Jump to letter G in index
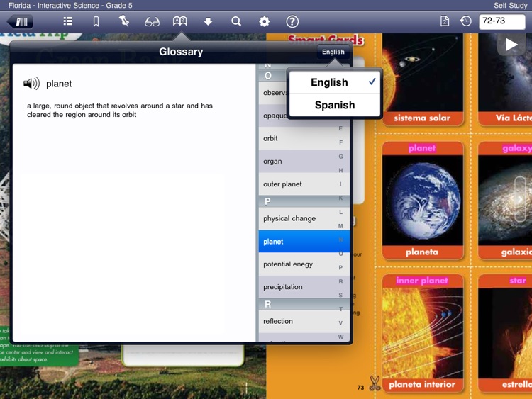Image resolution: width=532 pixels, height=399 pixels. [340, 157]
